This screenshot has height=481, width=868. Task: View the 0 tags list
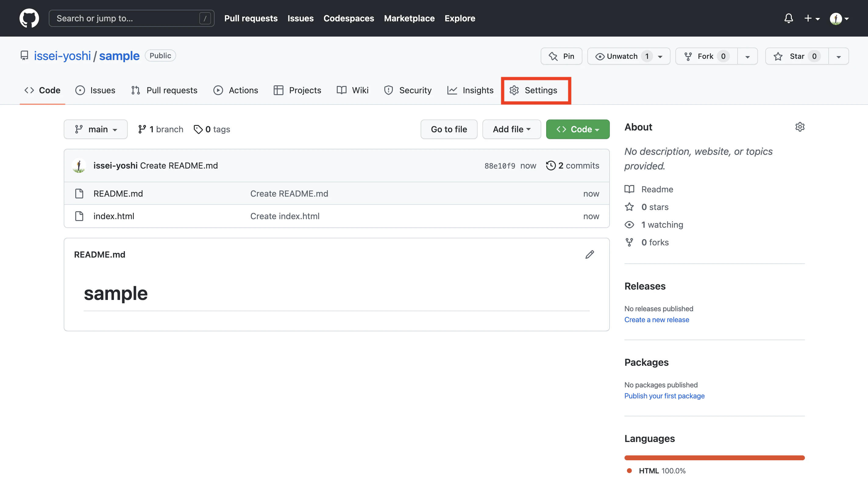click(x=212, y=130)
